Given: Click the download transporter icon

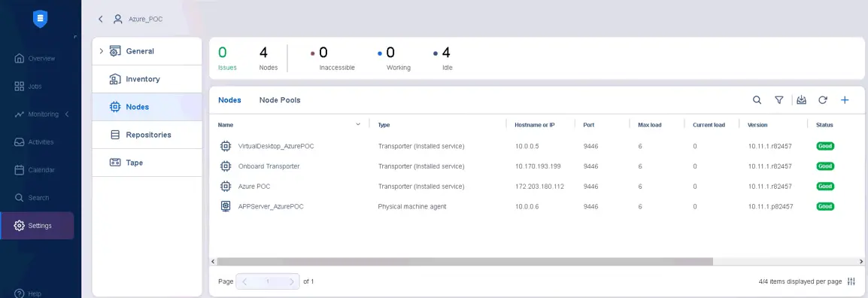Looking at the screenshot, I should (x=801, y=100).
